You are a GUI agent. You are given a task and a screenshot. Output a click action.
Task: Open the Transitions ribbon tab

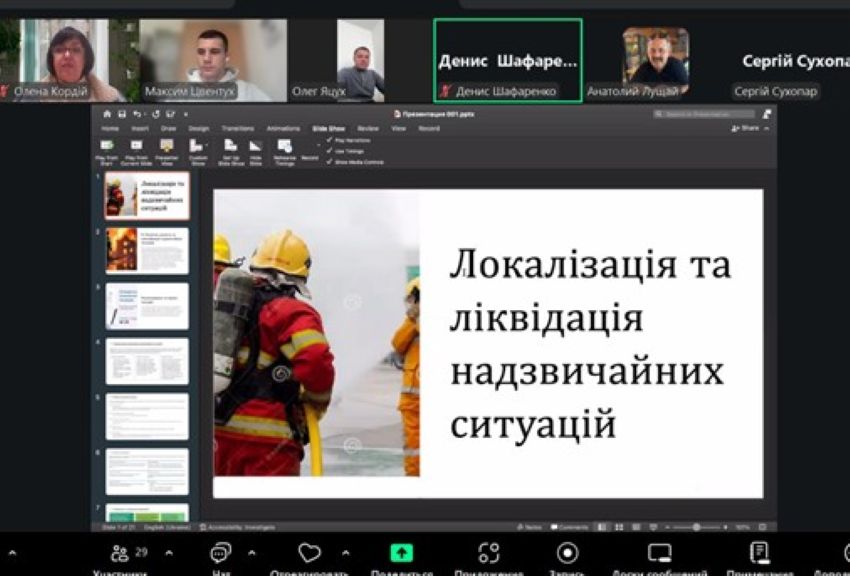238,129
